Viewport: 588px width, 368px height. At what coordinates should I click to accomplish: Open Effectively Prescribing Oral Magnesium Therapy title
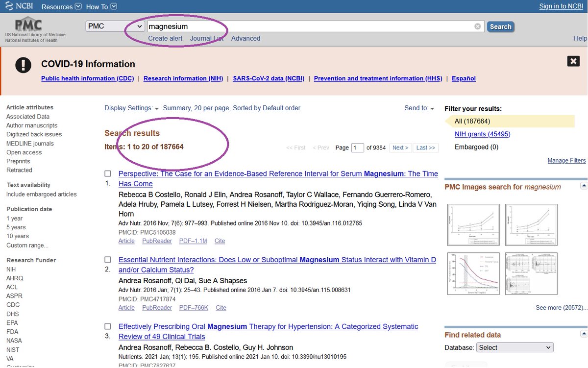click(x=269, y=332)
